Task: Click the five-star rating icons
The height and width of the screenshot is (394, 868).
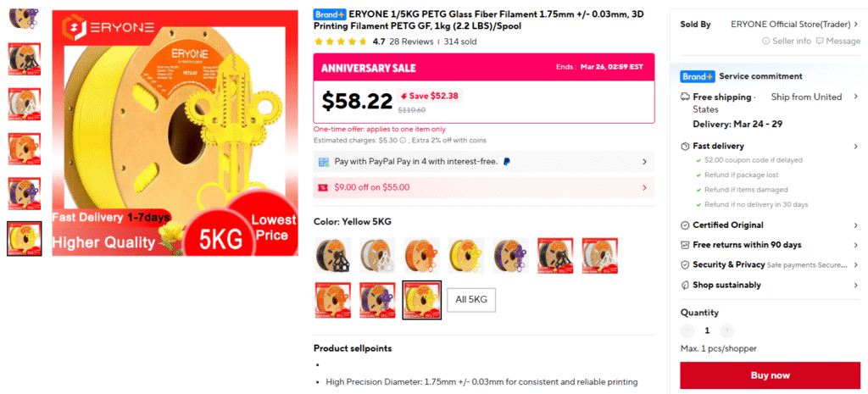Action: (x=341, y=42)
